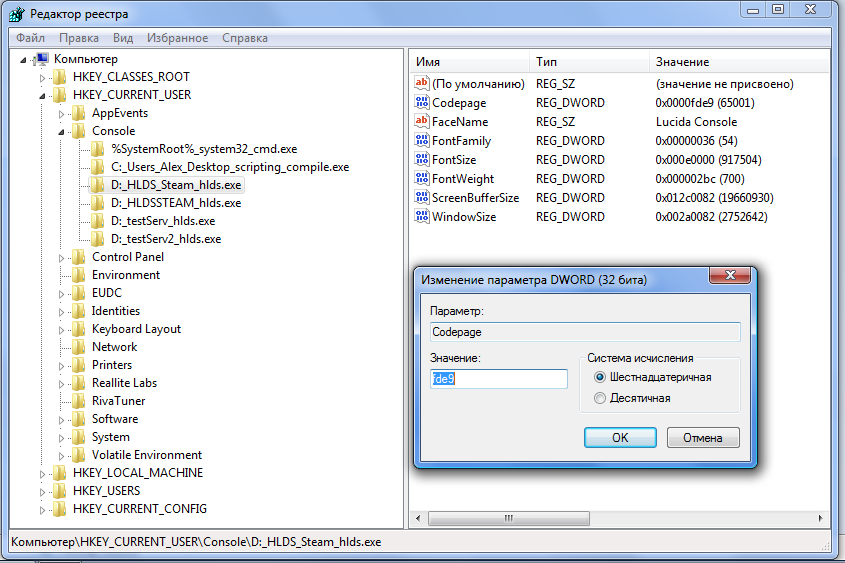Select the Volatile Environment key

(x=147, y=455)
